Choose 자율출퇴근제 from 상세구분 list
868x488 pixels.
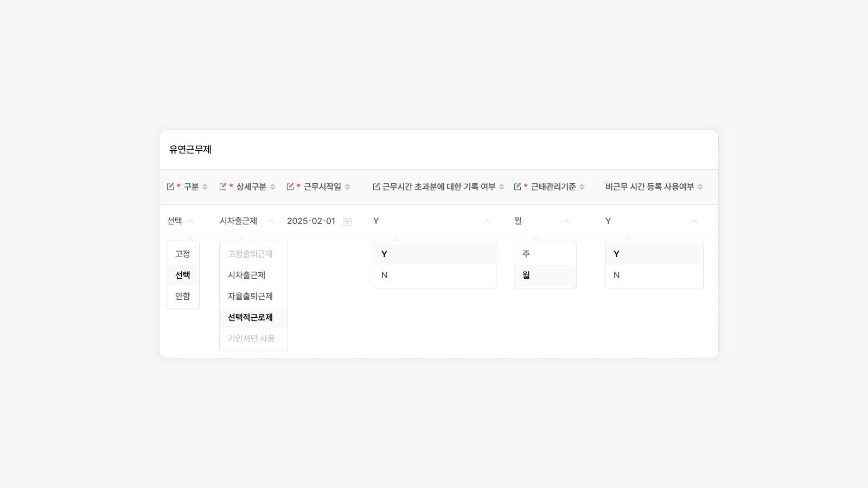tap(253, 296)
